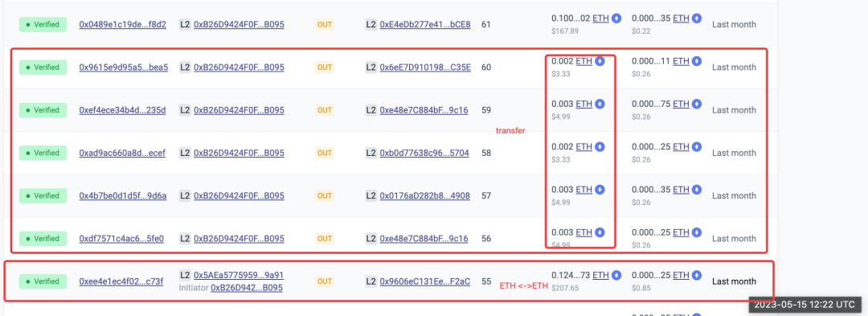The width and height of the screenshot is (868, 316).
Task: Open initiator address 0xB26D942...B095
Action: [x=247, y=288]
